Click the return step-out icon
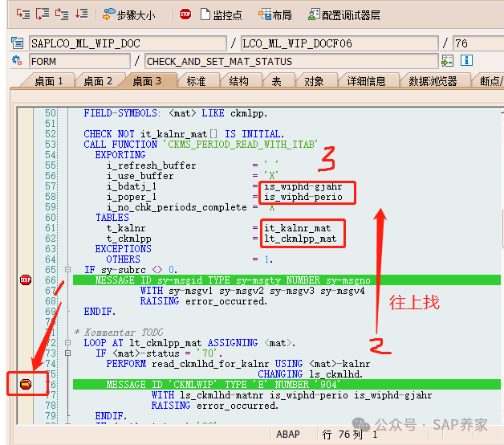The height and width of the screenshot is (445, 504). tap(62, 14)
